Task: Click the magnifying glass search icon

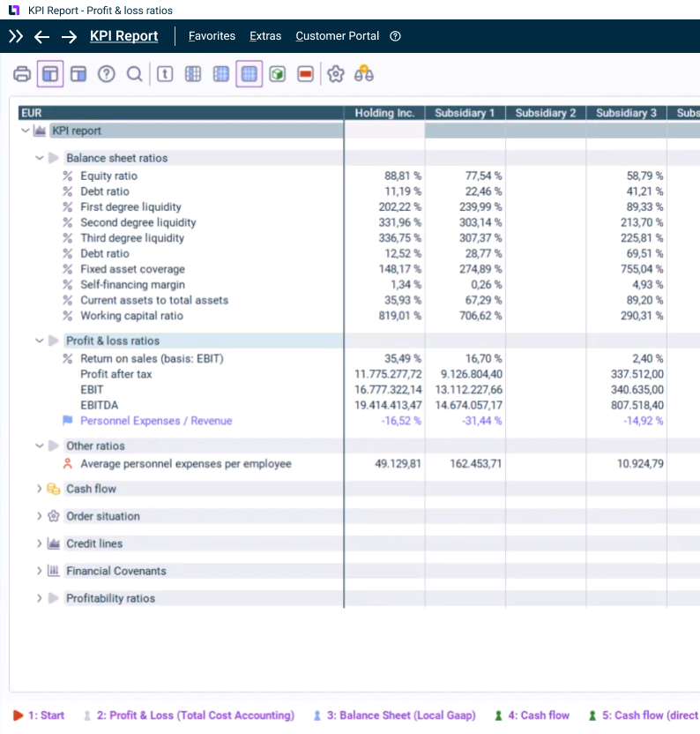Action: pyautogui.click(x=134, y=74)
